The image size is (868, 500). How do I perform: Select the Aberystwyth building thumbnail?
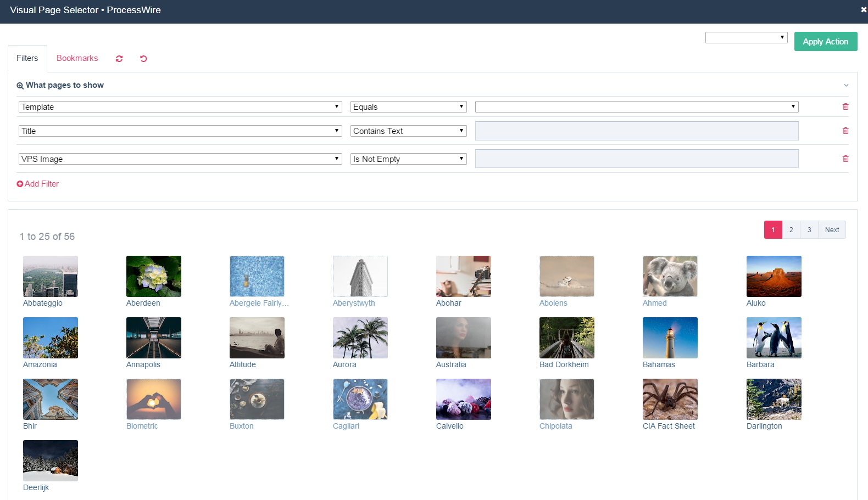(360, 276)
